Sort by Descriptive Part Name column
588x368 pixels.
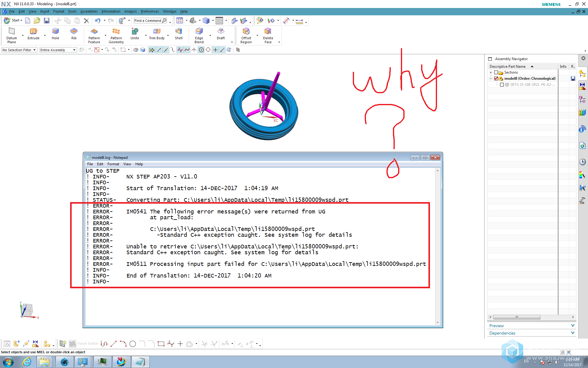point(522,66)
